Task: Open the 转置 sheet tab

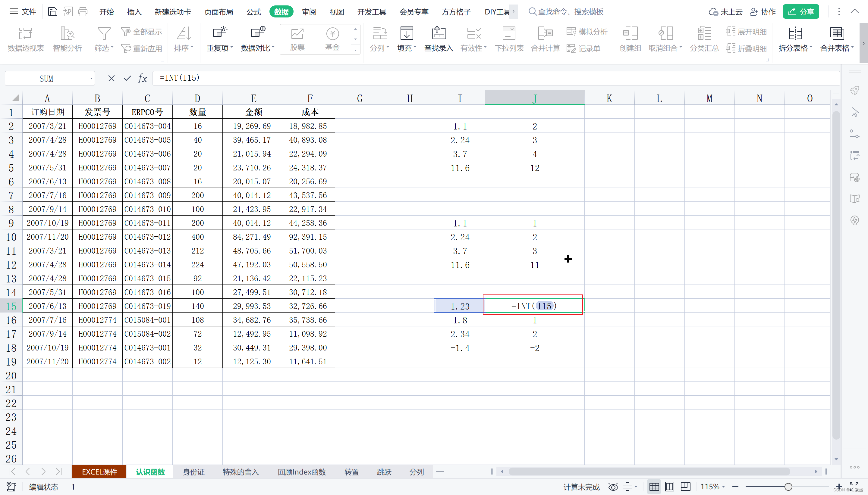Action: pyautogui.click(x=351, y=472)
